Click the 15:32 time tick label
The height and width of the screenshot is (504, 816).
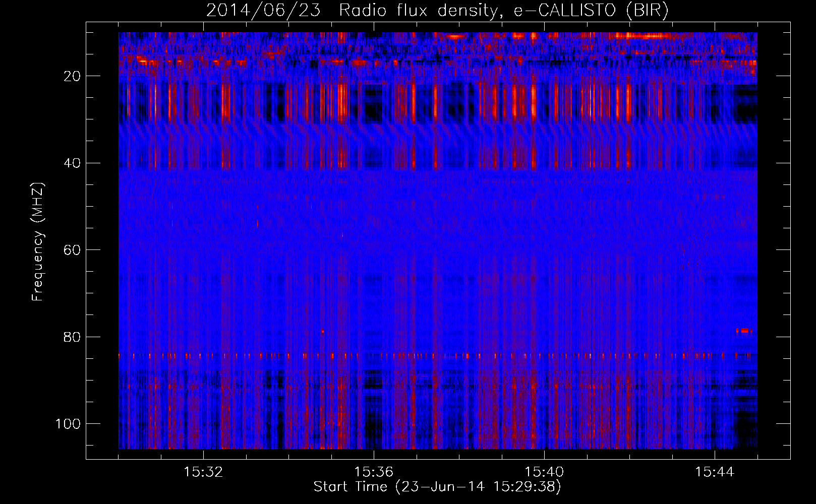coord(203,472)
